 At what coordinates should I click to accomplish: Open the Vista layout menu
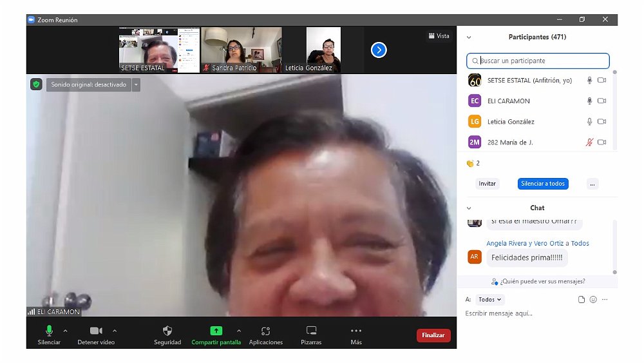click(x=439, y=36)
